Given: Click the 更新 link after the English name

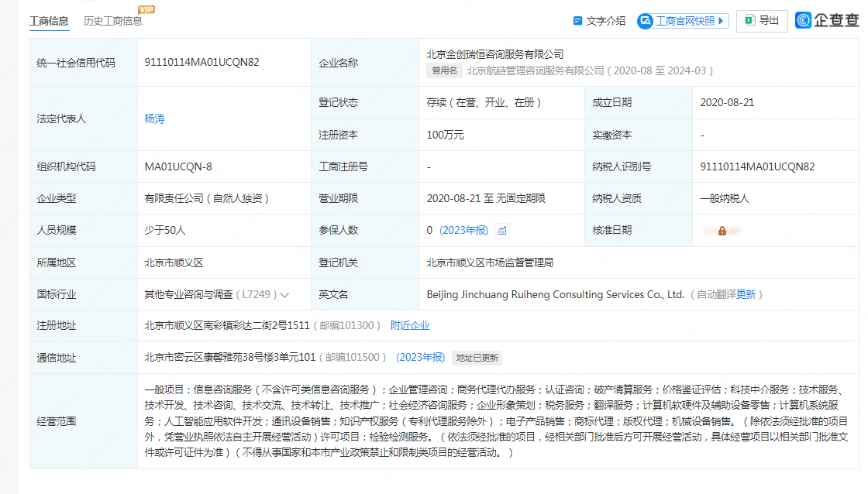Looking at the screenshot, I should [x=746, y=295].
